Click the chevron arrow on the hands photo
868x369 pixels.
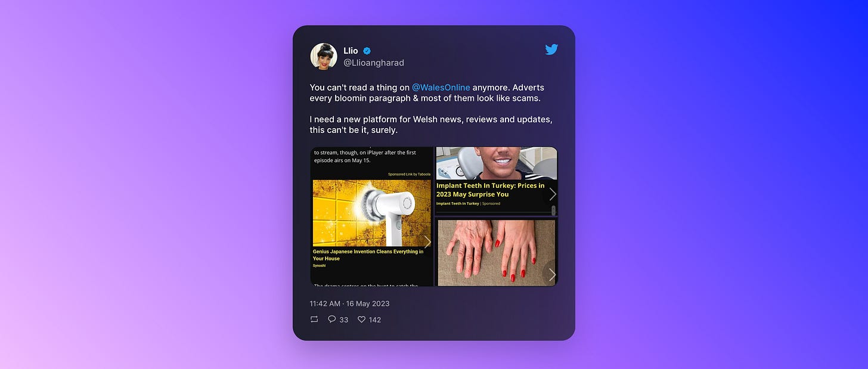tap(552, 275)
